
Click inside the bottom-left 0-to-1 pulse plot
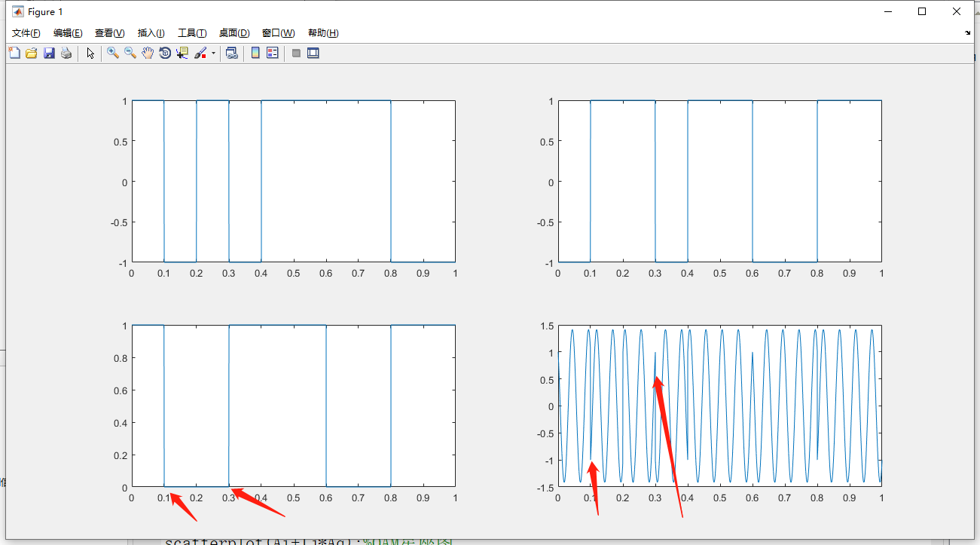(293, 406)
